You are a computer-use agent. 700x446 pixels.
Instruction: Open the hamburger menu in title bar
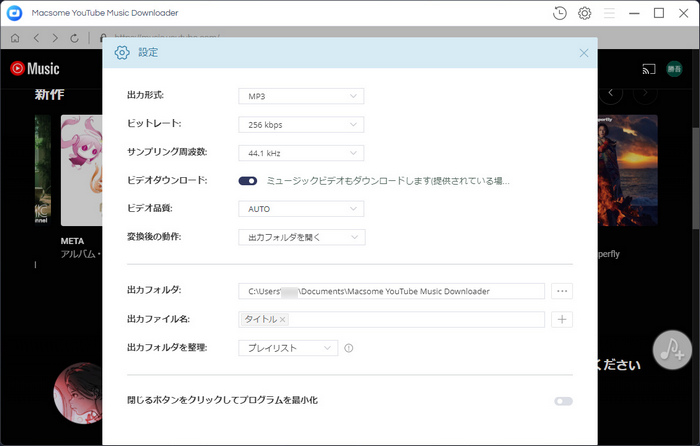pos(609,13)
